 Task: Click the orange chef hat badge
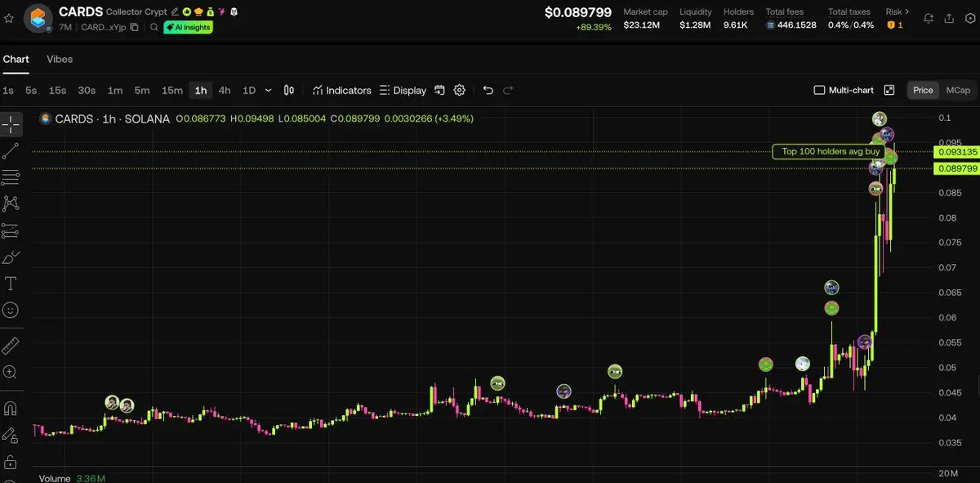pyautogui.click(x=198, y=12)
